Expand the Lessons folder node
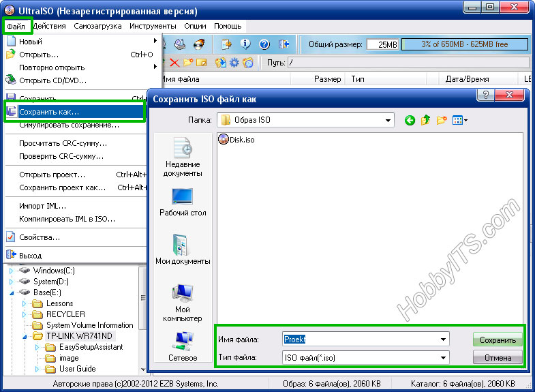This screenshot has width=535, height=392. 24,303
